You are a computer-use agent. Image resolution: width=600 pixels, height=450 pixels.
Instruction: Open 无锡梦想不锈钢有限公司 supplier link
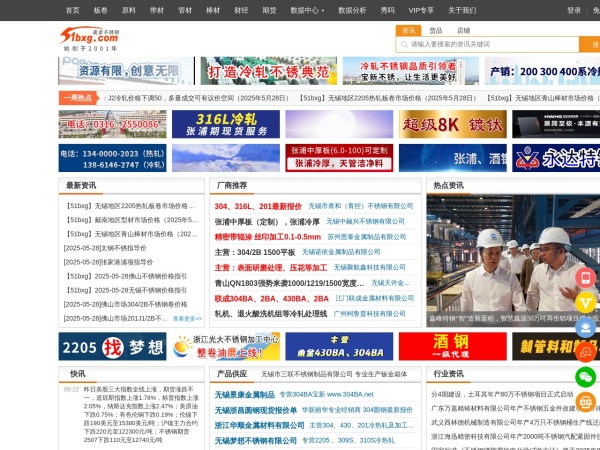point(256,441)
